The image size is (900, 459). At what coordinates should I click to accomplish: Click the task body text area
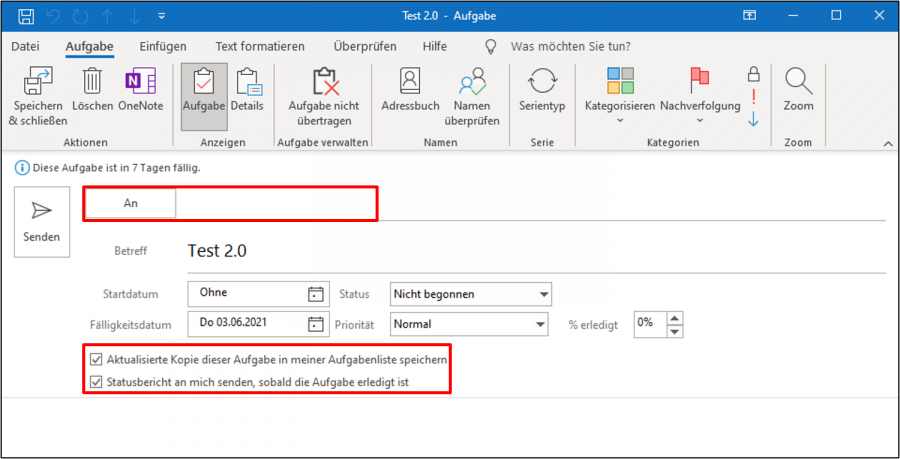point(450,427)
